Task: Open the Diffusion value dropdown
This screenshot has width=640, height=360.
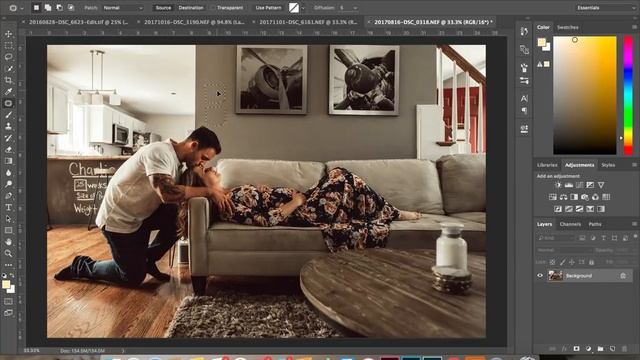Action: point(355,8)
